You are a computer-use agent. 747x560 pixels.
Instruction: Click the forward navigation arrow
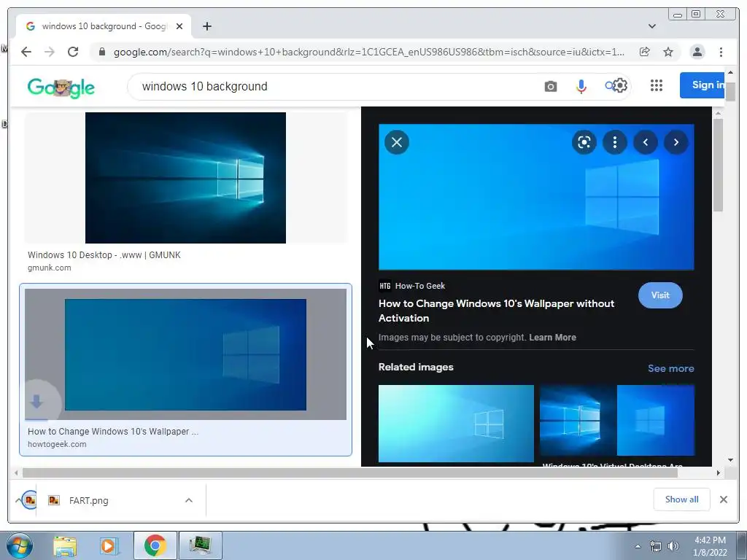pyautogui.click(x=50, y=52)
